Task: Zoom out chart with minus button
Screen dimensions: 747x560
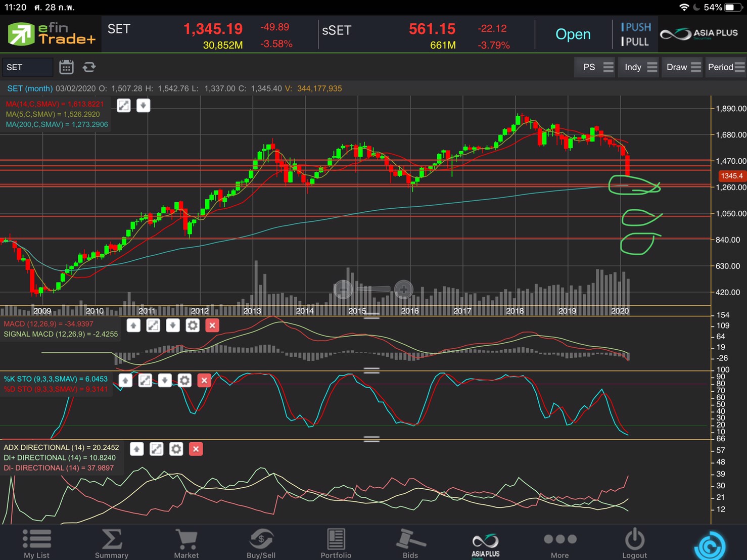Action: tap(343, 290)
